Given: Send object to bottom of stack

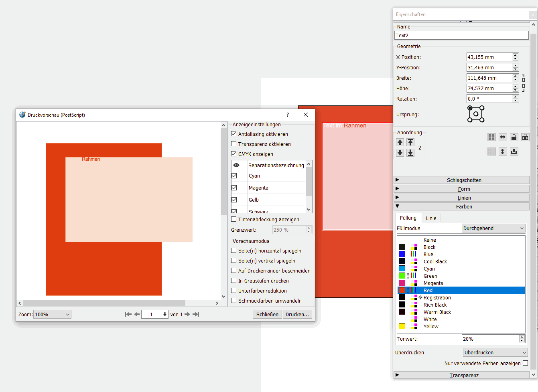Looking at the screenshot, I should click(x=410, y=153).
